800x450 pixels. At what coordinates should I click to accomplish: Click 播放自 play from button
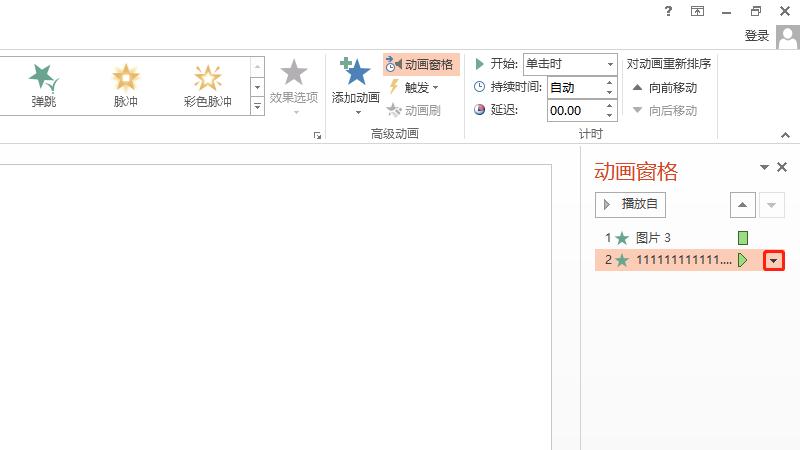click(x=630, y=205)
